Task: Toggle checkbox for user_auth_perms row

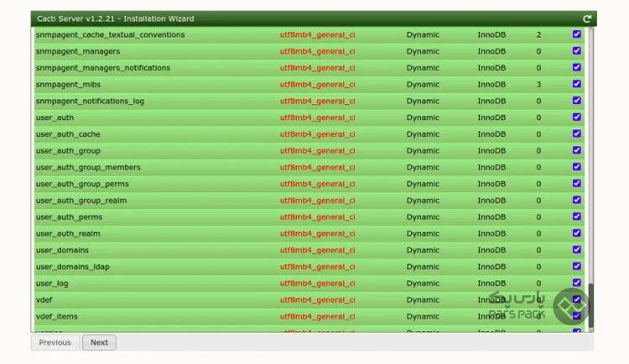Action: pos(576,216)
